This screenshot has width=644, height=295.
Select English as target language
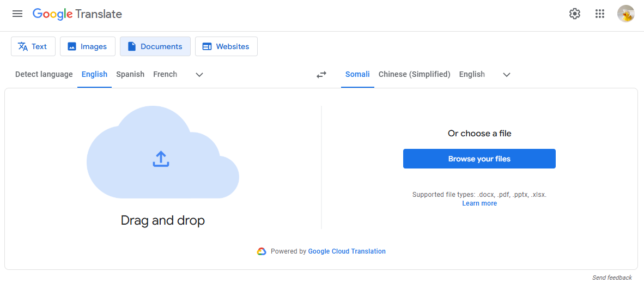tap(472, 74)
